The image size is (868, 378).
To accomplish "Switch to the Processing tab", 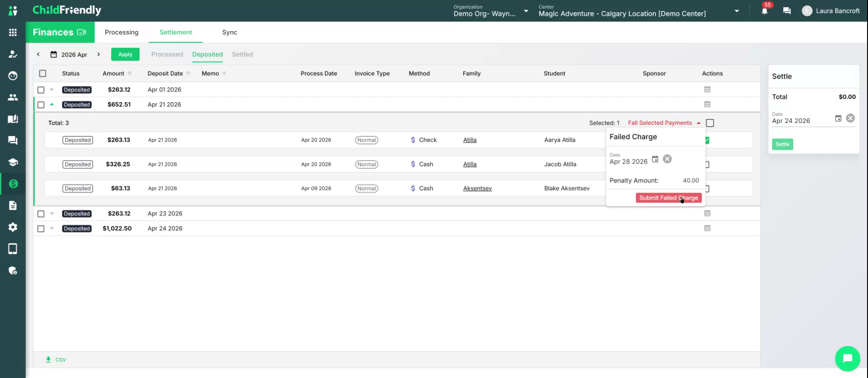I will tap(122, 33).
